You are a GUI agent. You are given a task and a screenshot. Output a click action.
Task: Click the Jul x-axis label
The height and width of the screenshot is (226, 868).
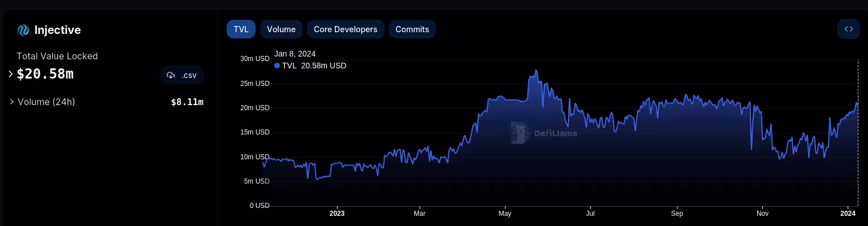(590, 214)
